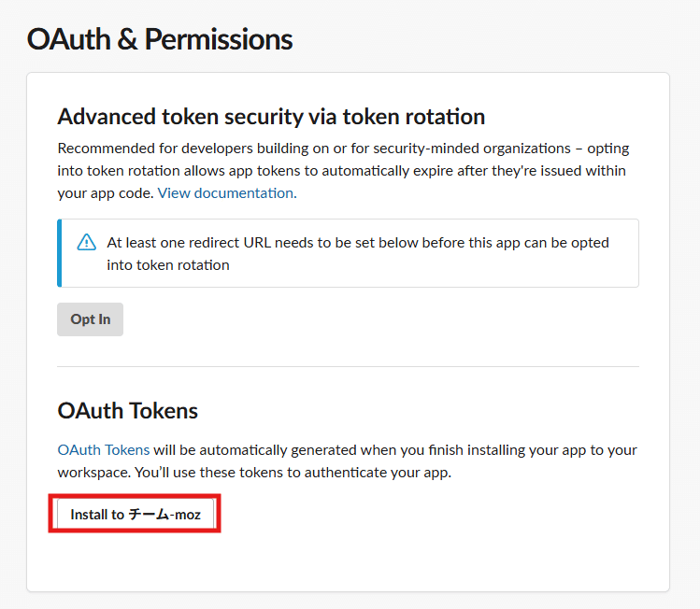Click the warning triangle icon in the alert
The image size is (700, 609).
[x=87, y=242]
